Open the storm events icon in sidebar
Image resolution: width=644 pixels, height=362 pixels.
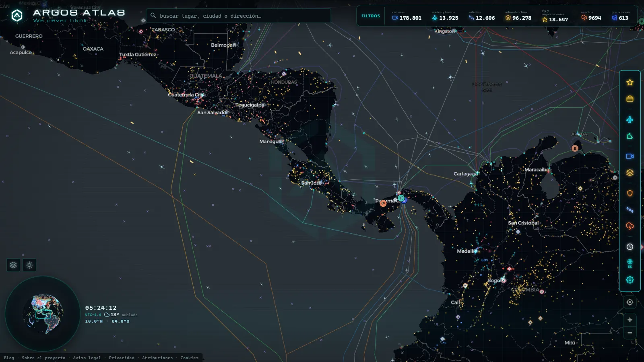pyautogui.click(x=630, y=226)
